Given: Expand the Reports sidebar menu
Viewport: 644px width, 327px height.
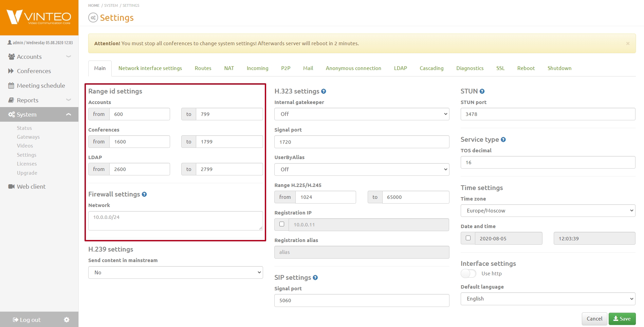Looking at the screenshot, I should (69, 100).
